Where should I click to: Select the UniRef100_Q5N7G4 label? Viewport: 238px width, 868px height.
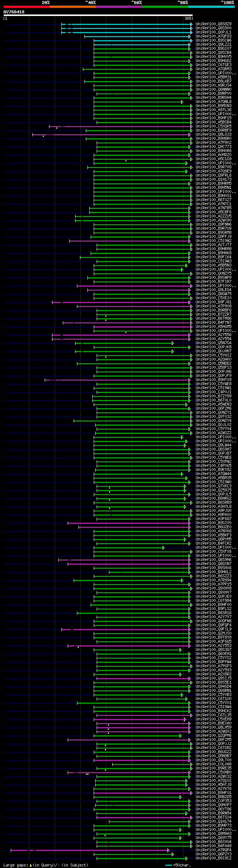213,343
